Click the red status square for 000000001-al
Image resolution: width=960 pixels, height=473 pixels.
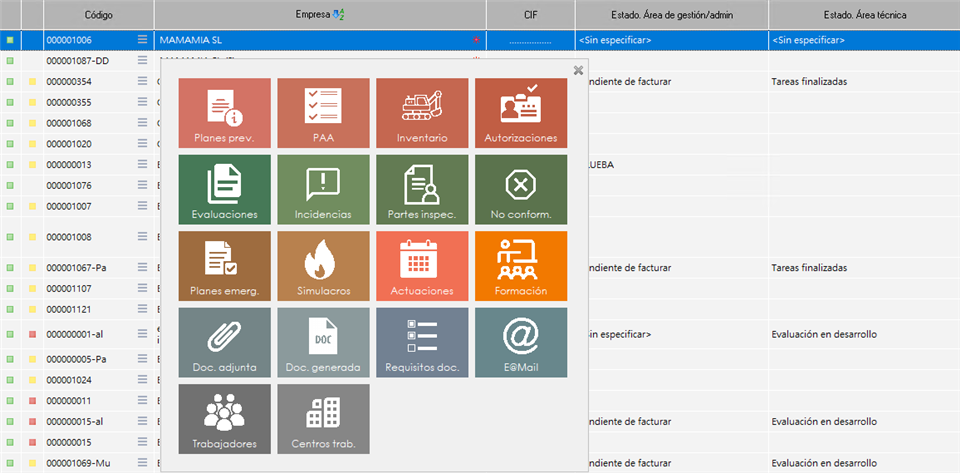tap(10, 334)
